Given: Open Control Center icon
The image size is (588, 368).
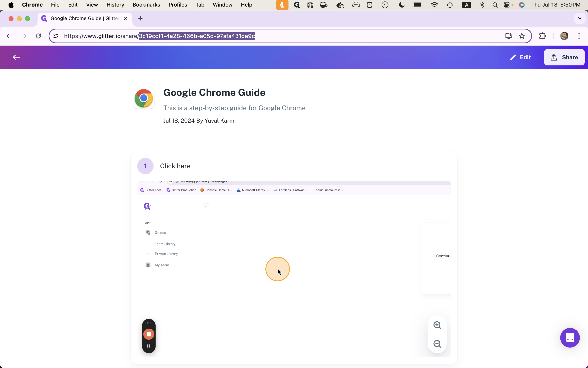Looking at the screenshot, I should click(x=507, y=5).
